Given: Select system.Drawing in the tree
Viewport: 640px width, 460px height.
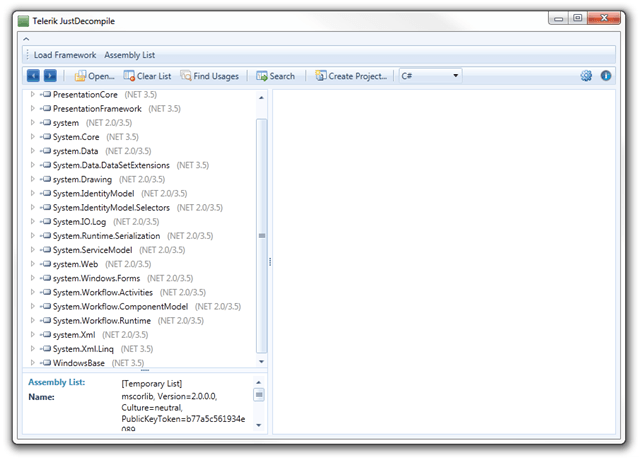Looking at the screenshot, I should (x=82, y=179).
